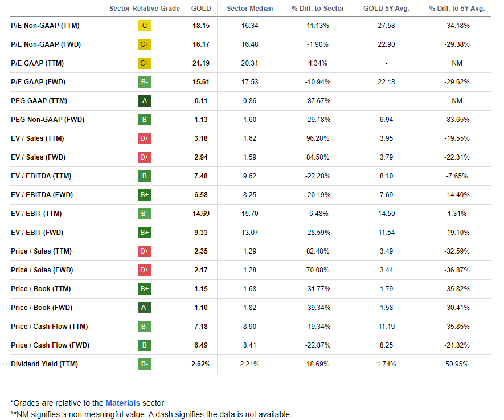Click the B grade badge for EV / EBITDA (TTM)
Screen dimensions: 504x420
145,176
